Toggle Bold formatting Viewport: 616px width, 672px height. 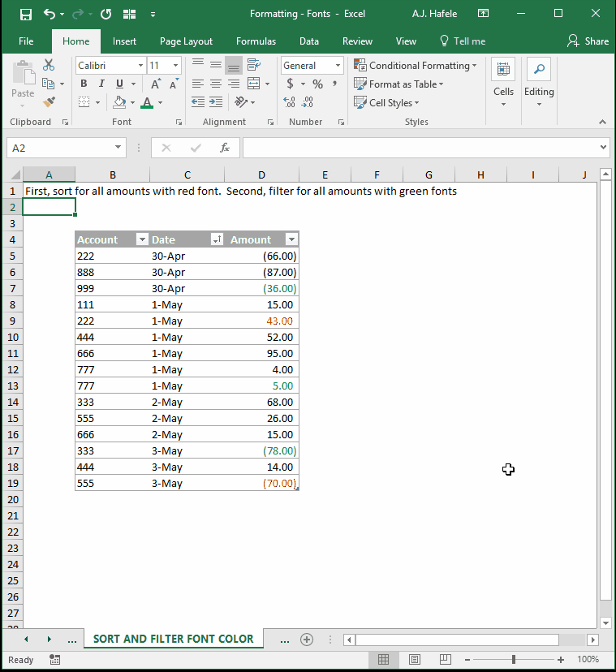(84, 84)
